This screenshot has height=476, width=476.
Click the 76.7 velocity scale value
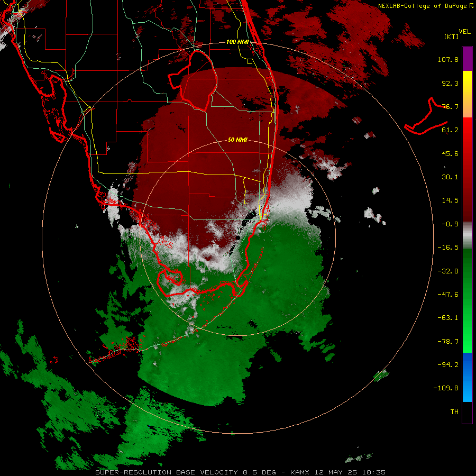coord(450,106)
